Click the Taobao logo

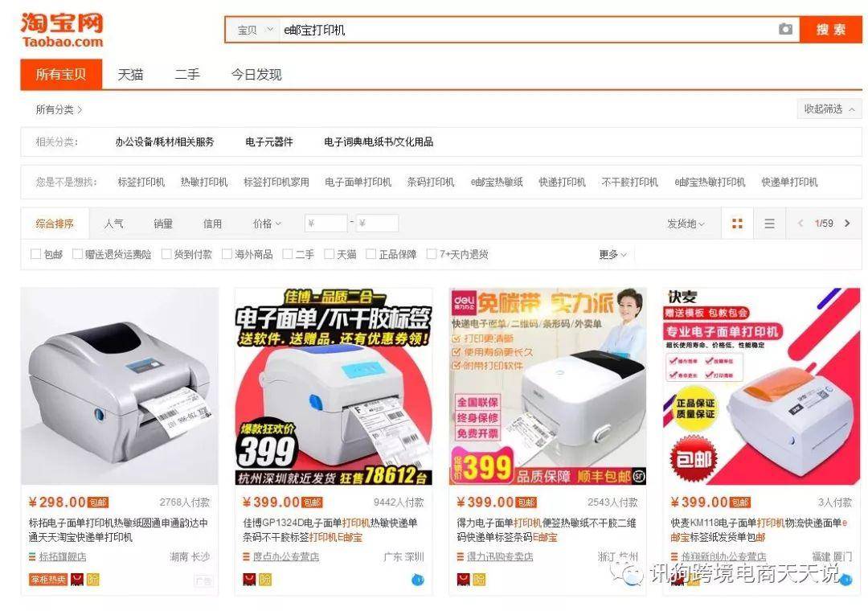tap(62, 30)
